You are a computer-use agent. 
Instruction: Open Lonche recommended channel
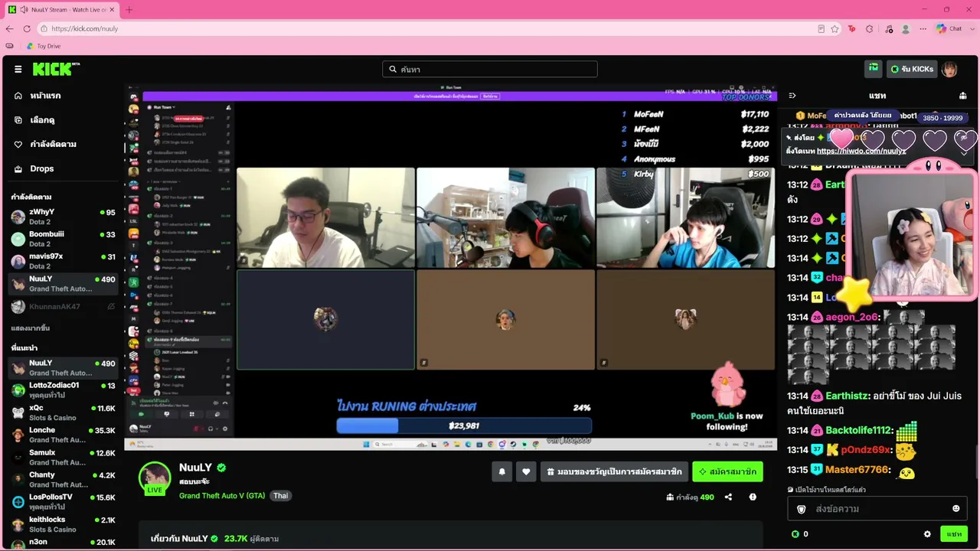click(64, 435)
